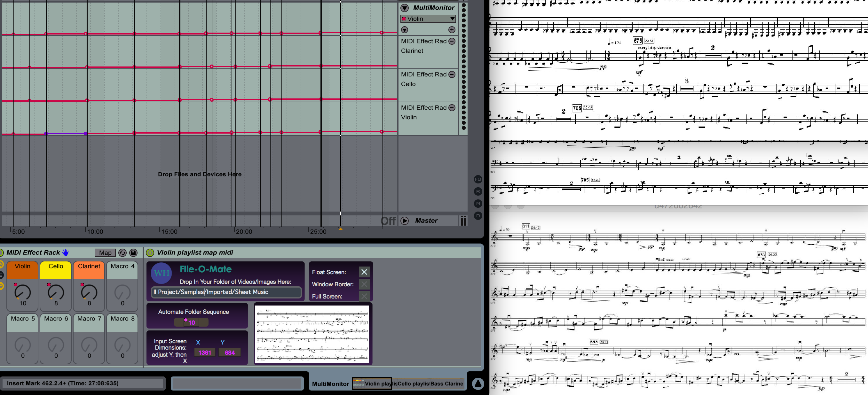Select Bass Clarinet device tab
868x395 pixels.
point(446,383)
